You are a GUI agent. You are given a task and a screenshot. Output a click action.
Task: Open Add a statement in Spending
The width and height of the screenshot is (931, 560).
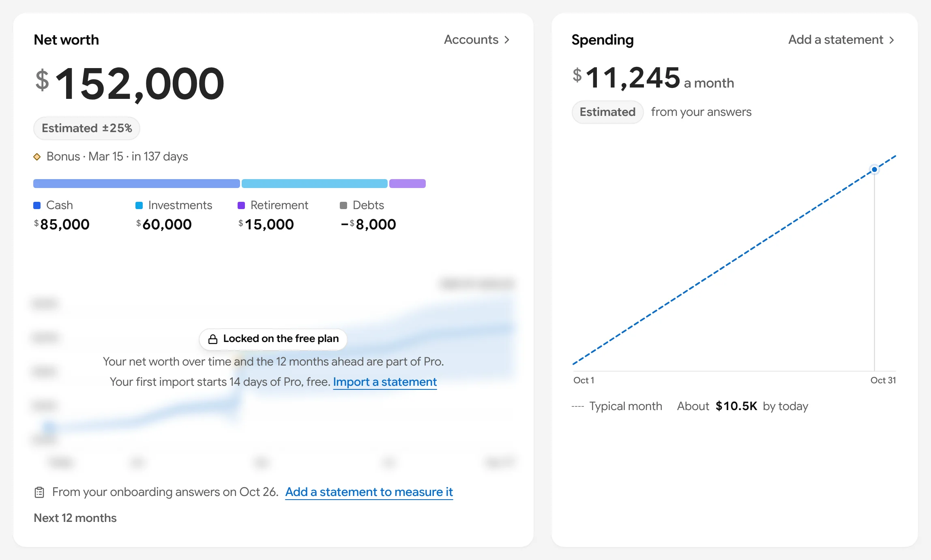(841, 40)
